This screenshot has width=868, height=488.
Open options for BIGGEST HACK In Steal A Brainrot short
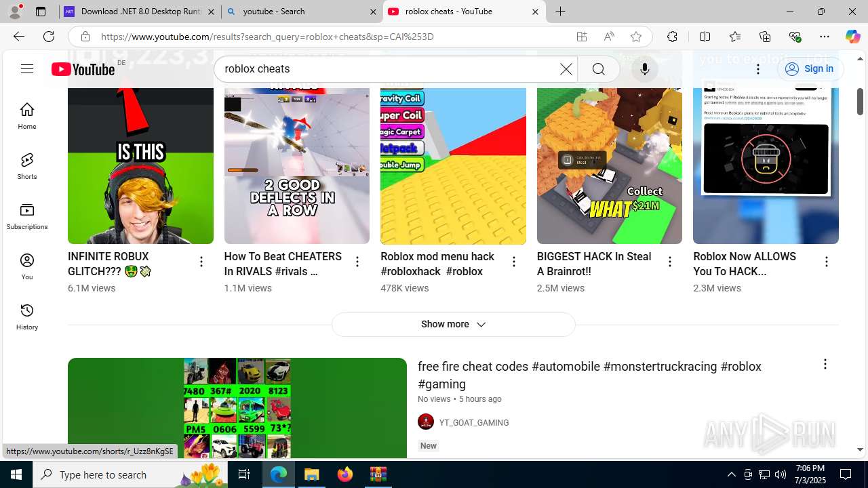click(x=670, y=262)
